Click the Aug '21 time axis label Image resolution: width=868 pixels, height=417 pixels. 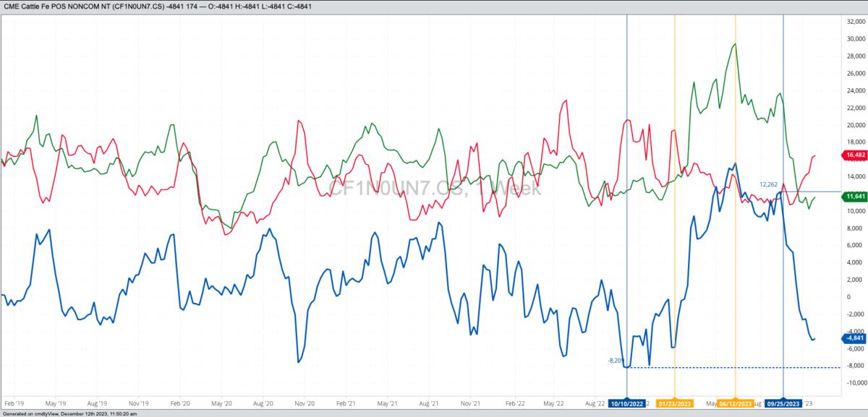click(x=430, y=403)
